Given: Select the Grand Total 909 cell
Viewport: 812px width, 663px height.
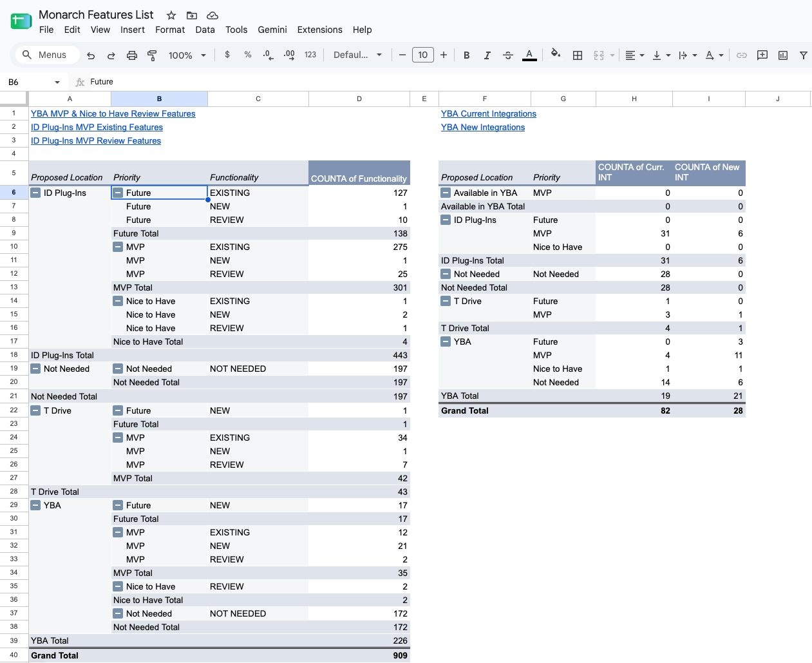Looking at the screenshot, I should coord(359,655).
